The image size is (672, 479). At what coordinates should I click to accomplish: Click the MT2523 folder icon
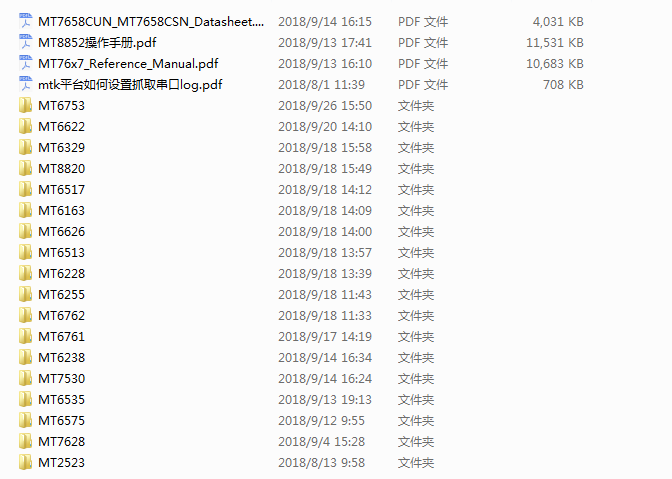click(x=26, y=462)
